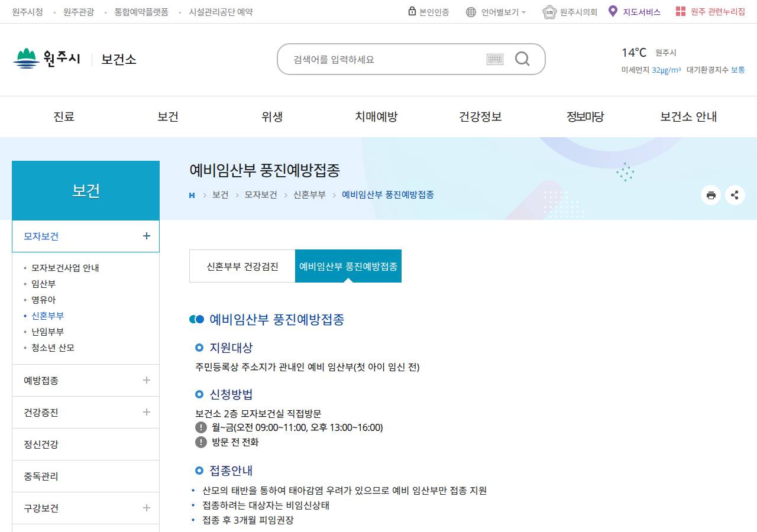Image resolution: width=757 pixels, height=532 pixels.
Task: Click 신혼부부 in the breadcrumb
Action: tap(309, 194)
